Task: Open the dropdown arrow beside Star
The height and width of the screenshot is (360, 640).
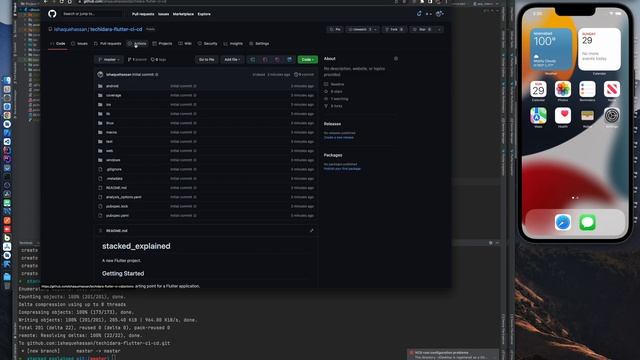Action: tap(439, 29)
